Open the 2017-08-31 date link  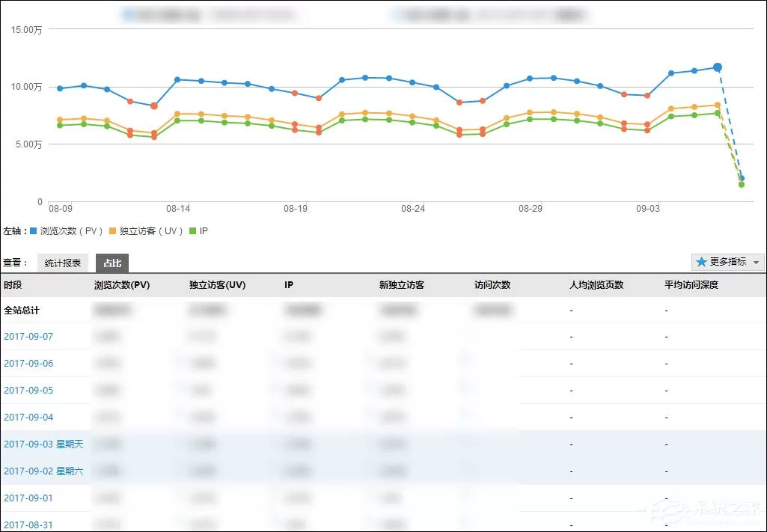click(x=28, y=525)
